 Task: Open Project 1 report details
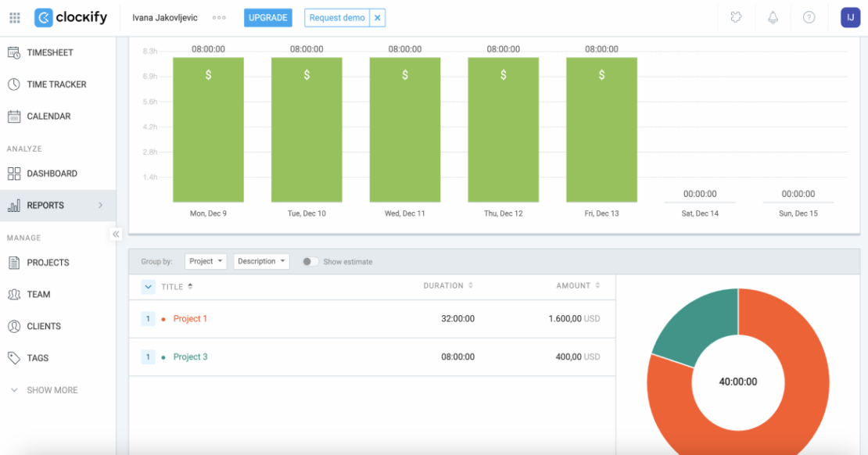[190, 318]
